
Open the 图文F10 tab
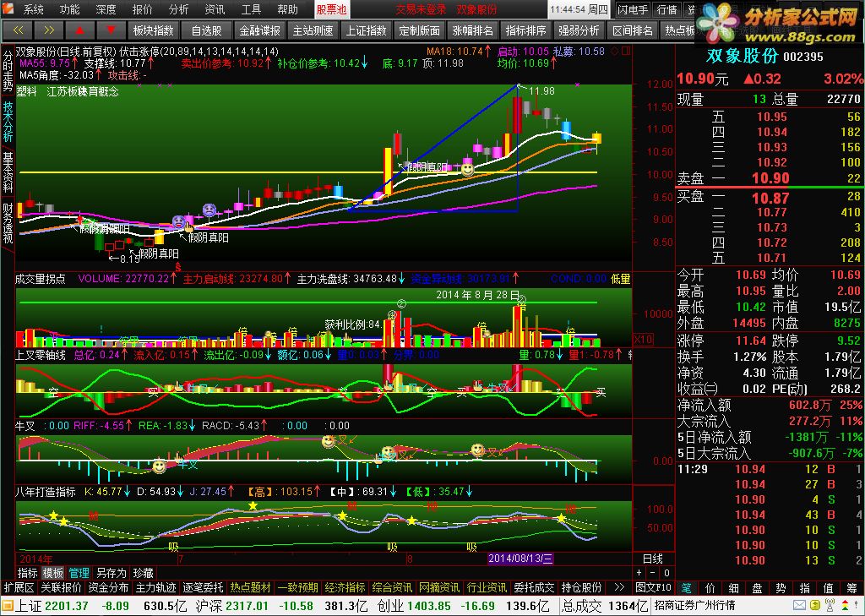click(x=653, y=588)
